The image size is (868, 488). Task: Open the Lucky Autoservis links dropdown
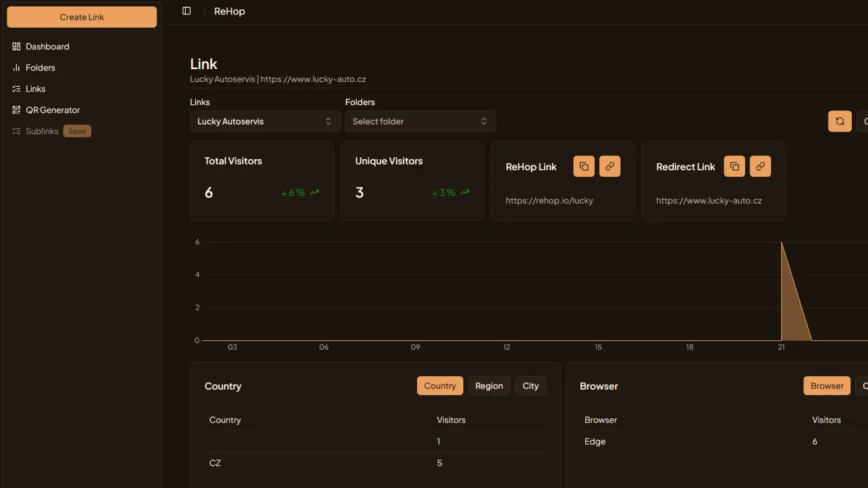pos(264,121)
